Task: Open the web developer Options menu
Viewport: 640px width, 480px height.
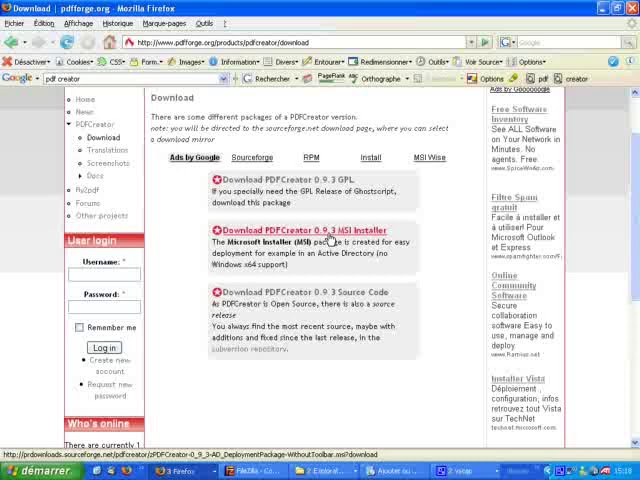Action: pos(527,62)
